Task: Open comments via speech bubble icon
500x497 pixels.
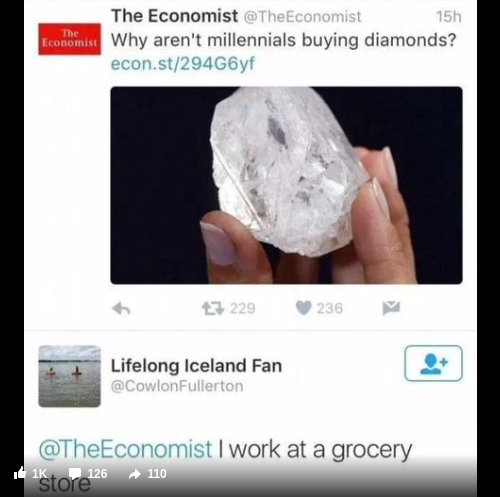Action: [x=75, y=474]
